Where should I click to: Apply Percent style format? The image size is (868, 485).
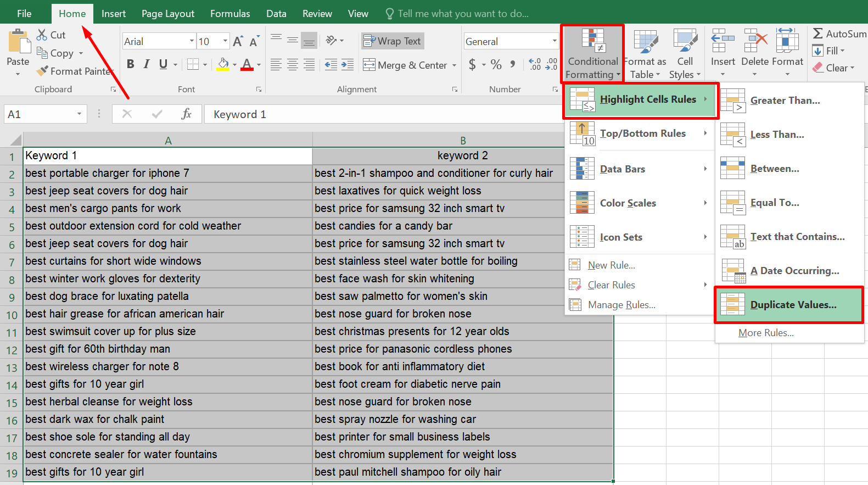tap(496, 65)
